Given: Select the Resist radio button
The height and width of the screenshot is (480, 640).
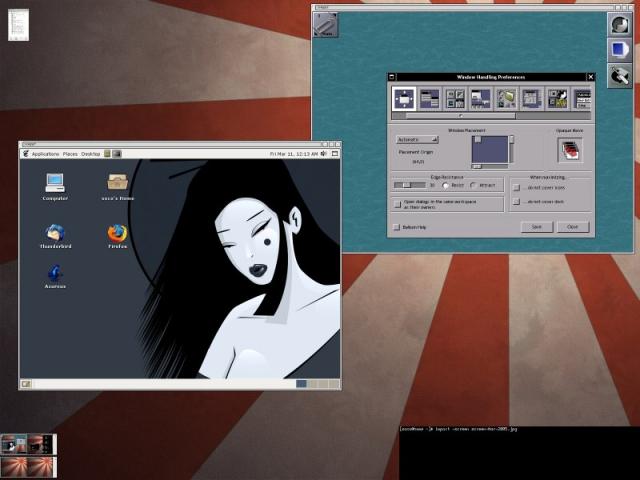Looking at the screenshot, I should pos(446,185).
